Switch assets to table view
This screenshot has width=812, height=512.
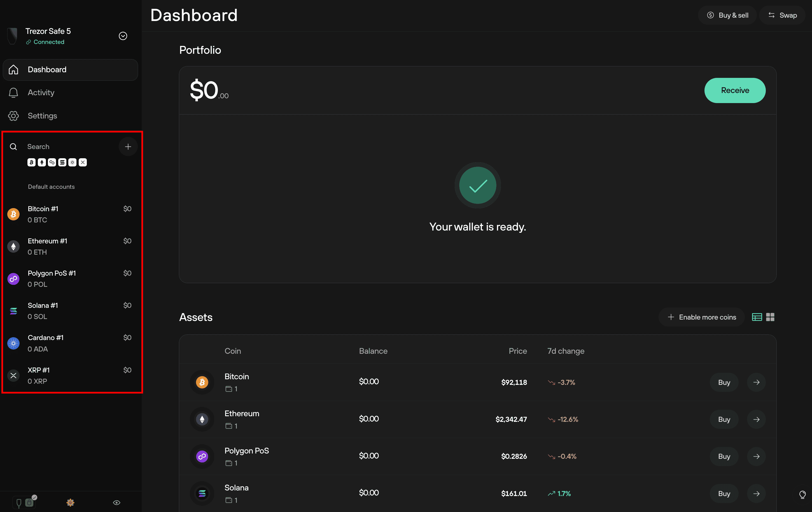point(757,317)
